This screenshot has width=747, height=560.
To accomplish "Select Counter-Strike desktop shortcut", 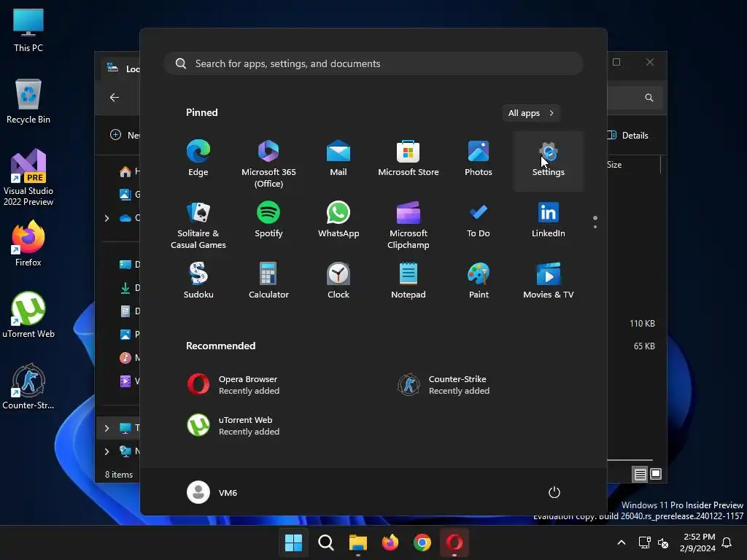I will click(x=28, y=386).
